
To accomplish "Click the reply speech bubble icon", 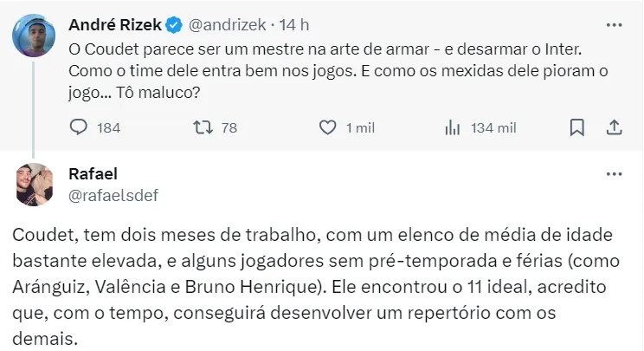I will pos(79,127).
